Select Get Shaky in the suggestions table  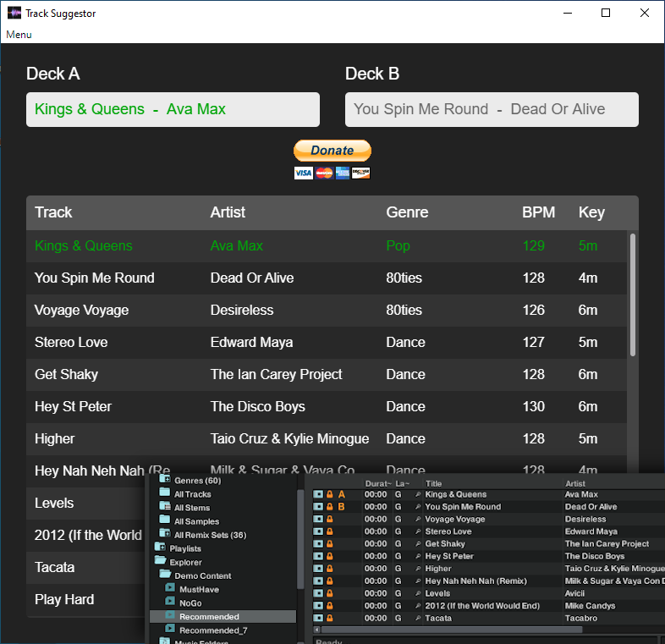click(x=327, y=375)
